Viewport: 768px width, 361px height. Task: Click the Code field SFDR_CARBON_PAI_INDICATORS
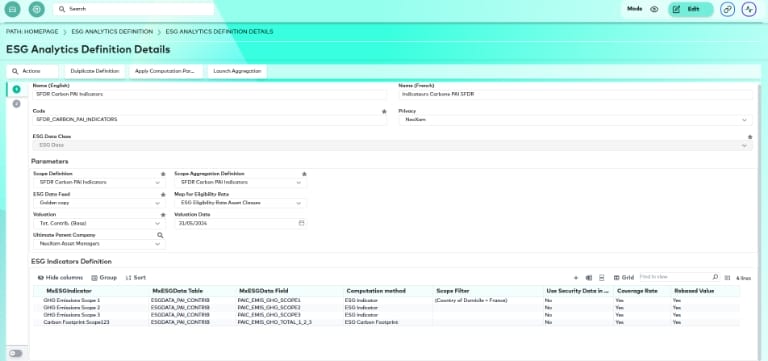tap(210, 120)
